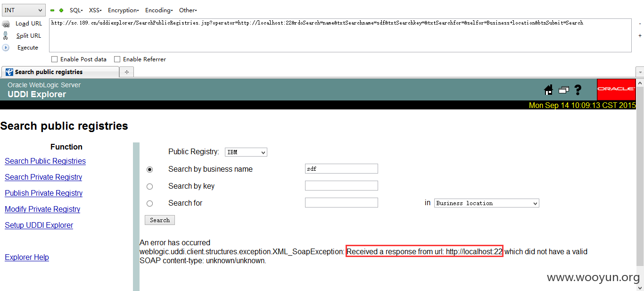Image resolution: width=644 pixels, height=291 pixels.
Task: Click Execute button
Action: tap(28, 48)
